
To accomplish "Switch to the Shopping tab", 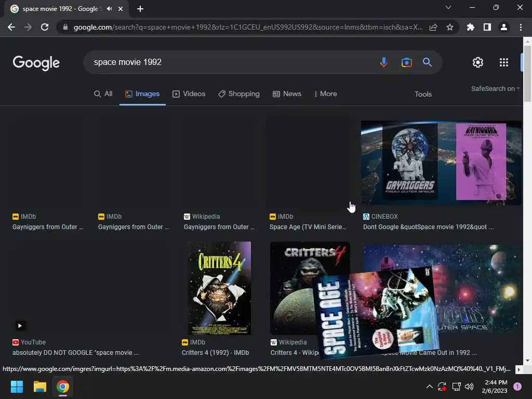I will tap(239, 94).
